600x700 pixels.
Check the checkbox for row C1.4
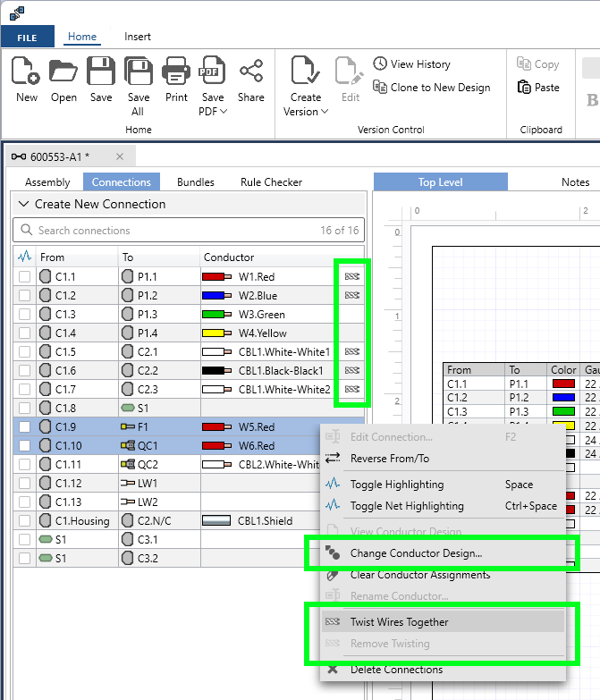[x=24, y=333]
